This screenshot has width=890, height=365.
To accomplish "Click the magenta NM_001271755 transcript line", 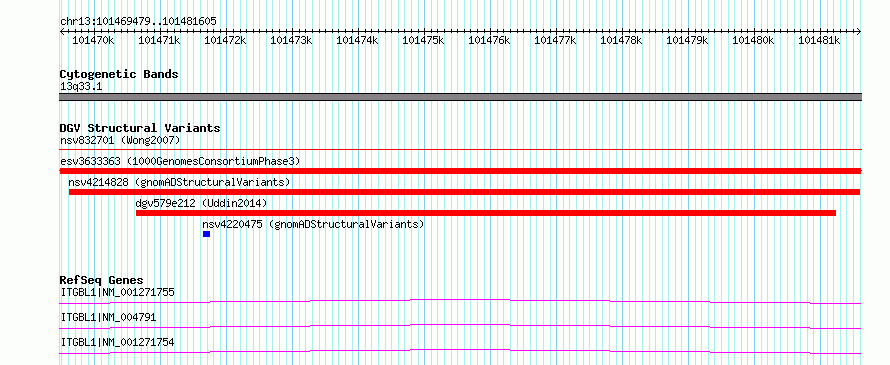I will pyautogui.click(x=460, y=301).
